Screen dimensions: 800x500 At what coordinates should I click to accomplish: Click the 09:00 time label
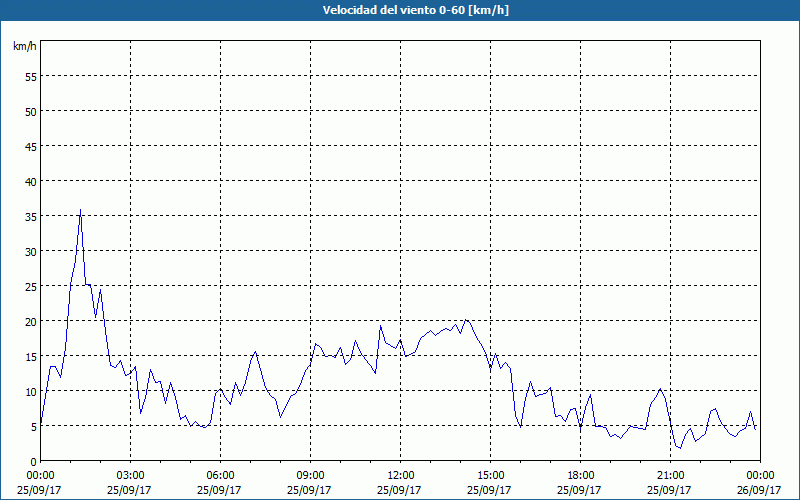310,476
